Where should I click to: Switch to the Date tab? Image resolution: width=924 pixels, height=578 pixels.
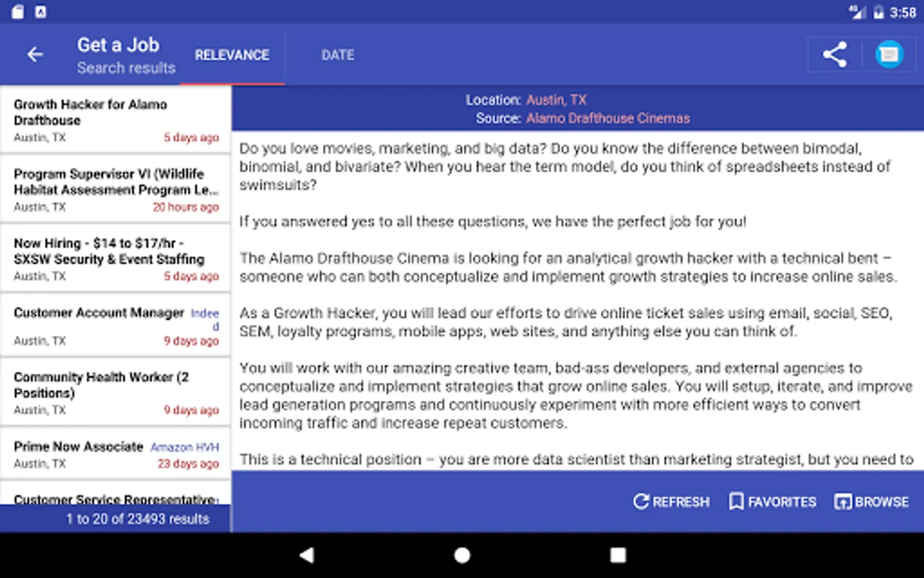tap(338, 55)
